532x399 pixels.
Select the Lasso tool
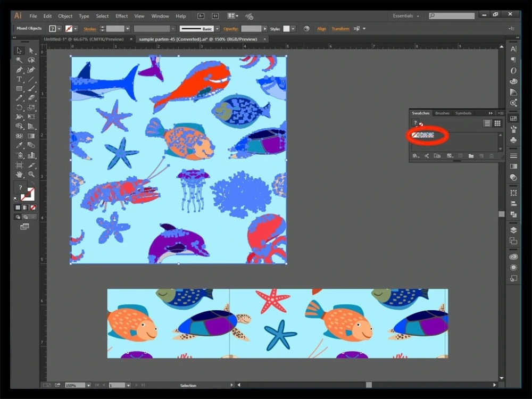31,60
